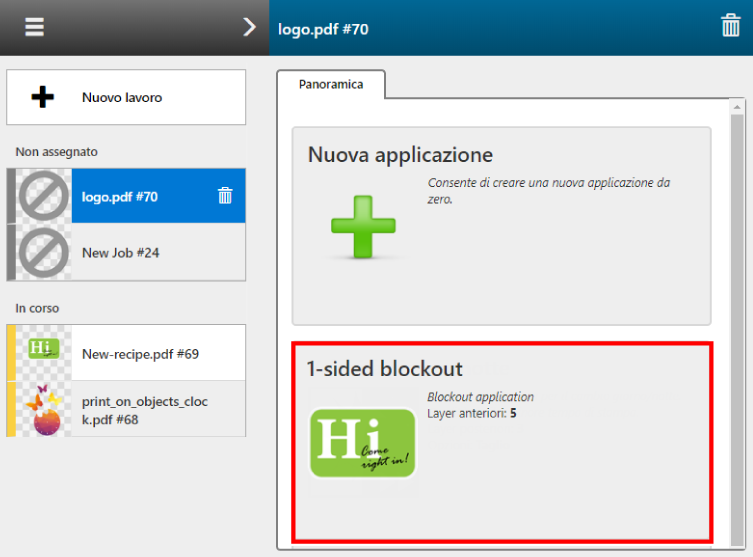The width and height of the screenshot is (753, 557).
Task: Collapse job list with chevron arrow
Action: tap(249, 27)
